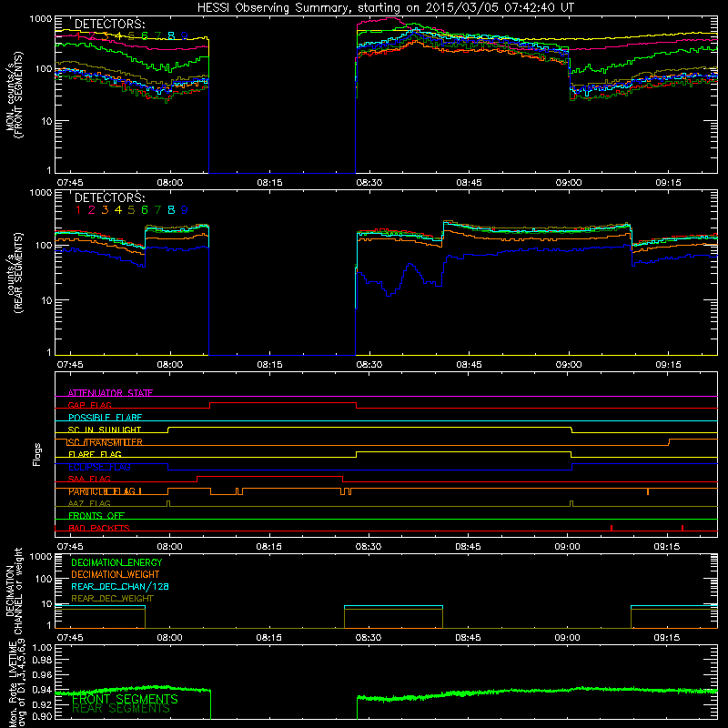The width and height of the screenshot is (728, 728).
Task: Click the REAR SEGMENTS livetime legend text
Action: point(121,709)
